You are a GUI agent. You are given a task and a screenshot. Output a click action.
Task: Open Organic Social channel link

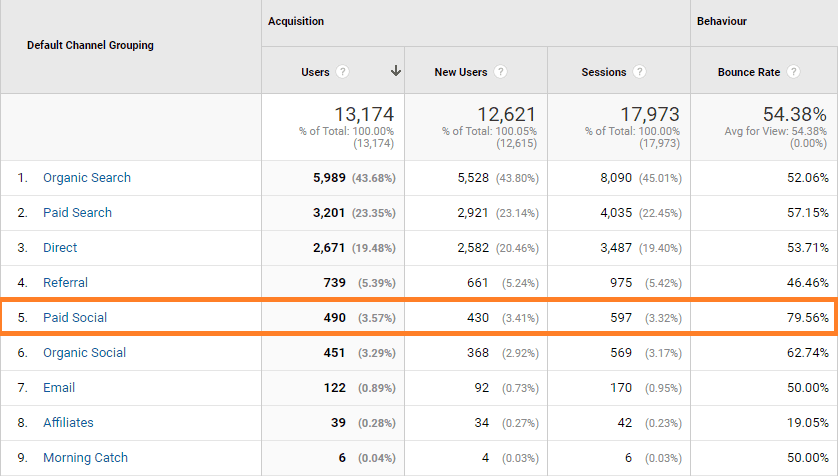[x=84, y=353]
